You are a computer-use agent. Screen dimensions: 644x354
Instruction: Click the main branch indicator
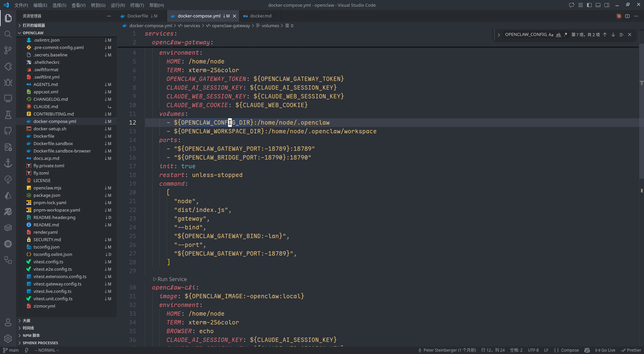click(11, 350)
